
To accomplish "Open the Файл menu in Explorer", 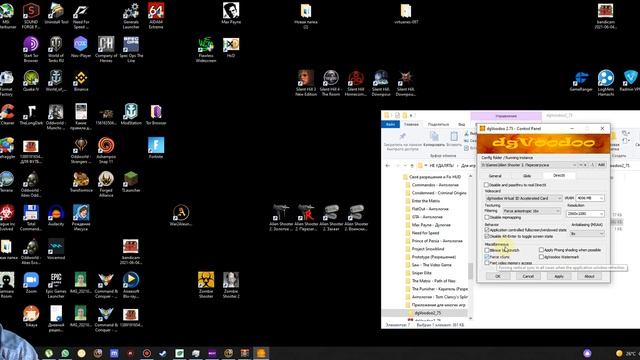I will click(x=390, y=124).
